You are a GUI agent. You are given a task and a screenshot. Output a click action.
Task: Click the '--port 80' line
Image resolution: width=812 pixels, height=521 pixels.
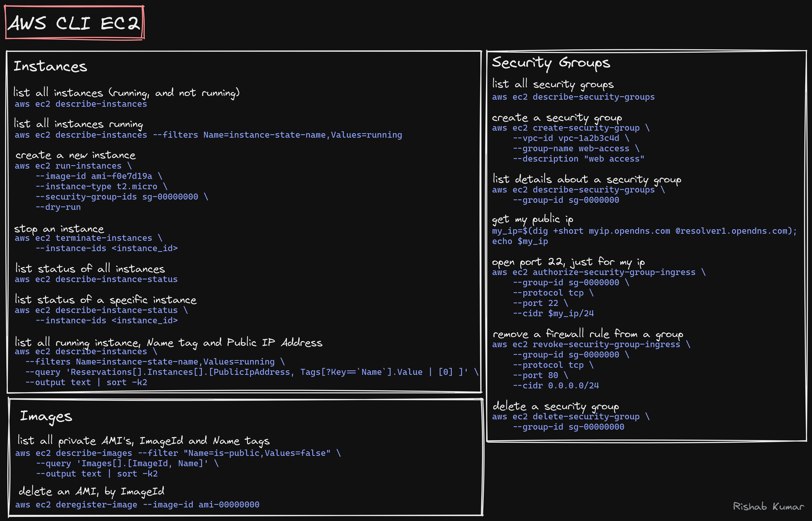click(x=541, y=376)
